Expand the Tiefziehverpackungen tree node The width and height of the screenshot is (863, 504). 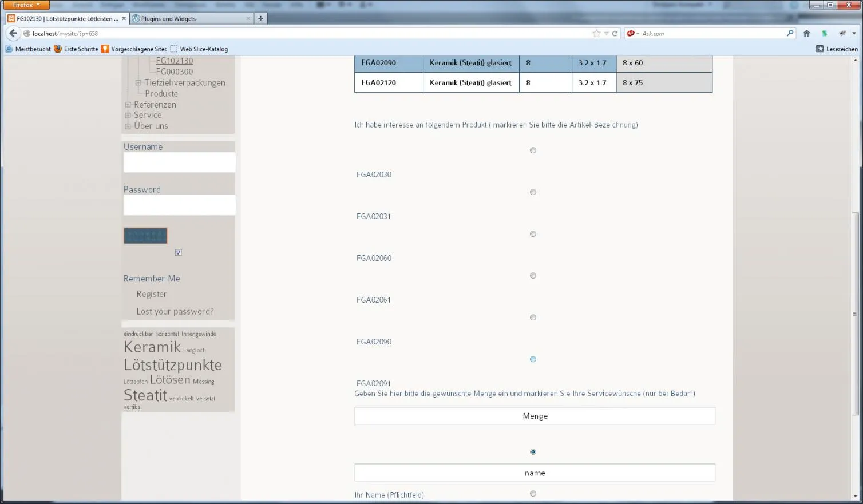138,83
